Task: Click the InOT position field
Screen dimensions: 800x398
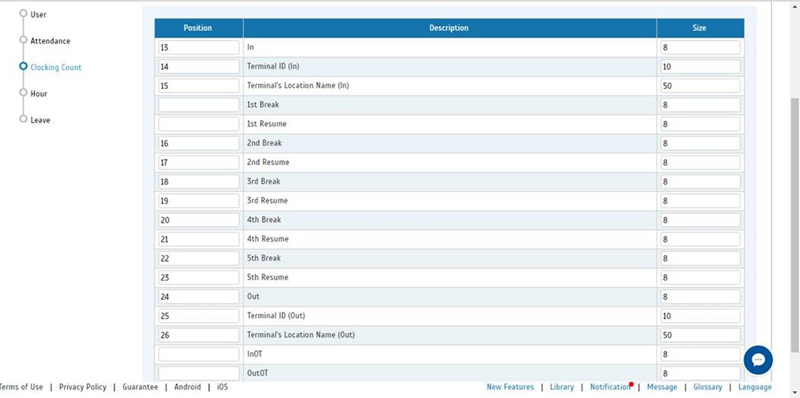Action: pyautogui.click(x=199, y=354)
